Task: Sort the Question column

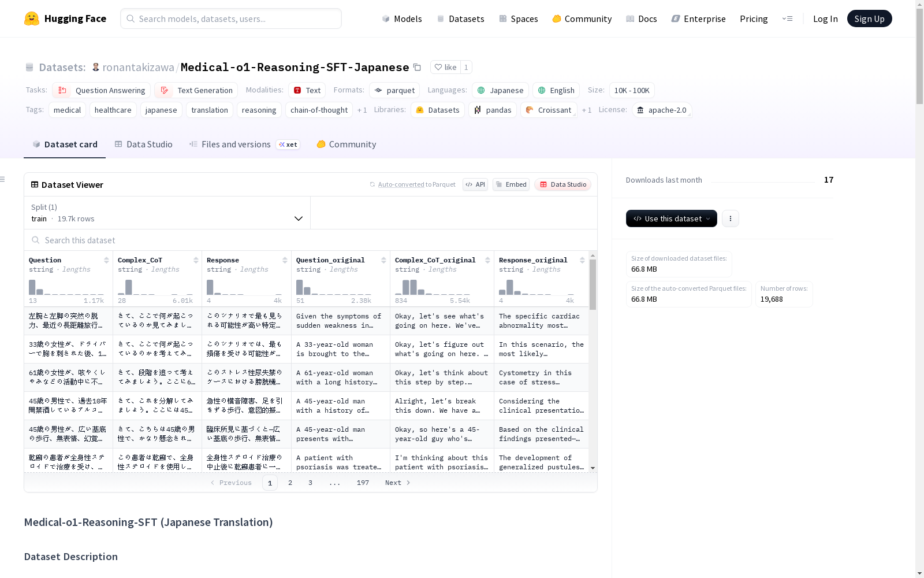Action: (x=106, y=260)
